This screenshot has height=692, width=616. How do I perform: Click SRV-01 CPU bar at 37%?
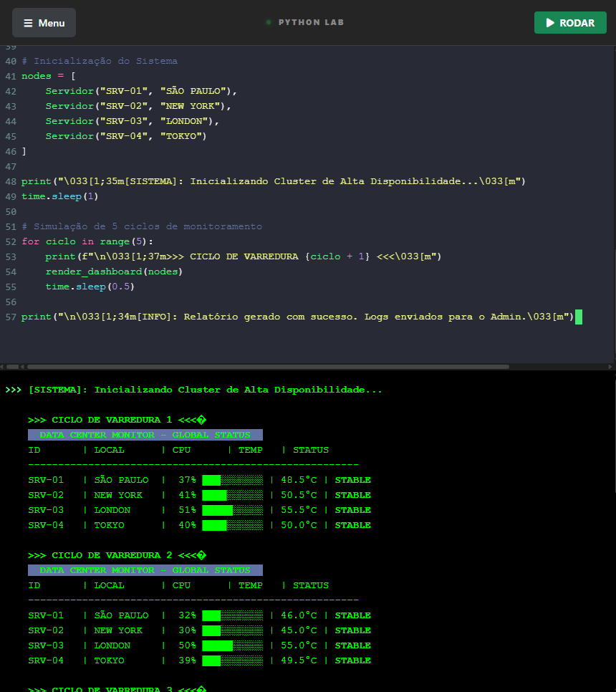(x=233, y=480)
